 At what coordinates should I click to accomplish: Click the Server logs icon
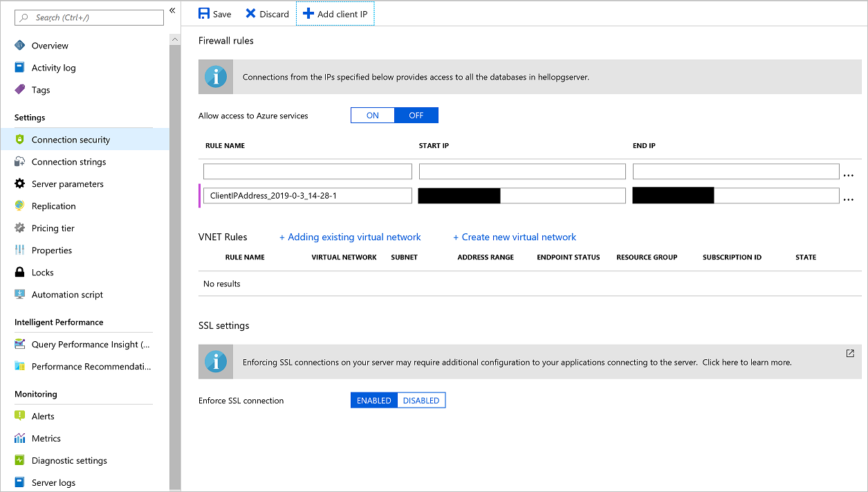coord(20,483)
